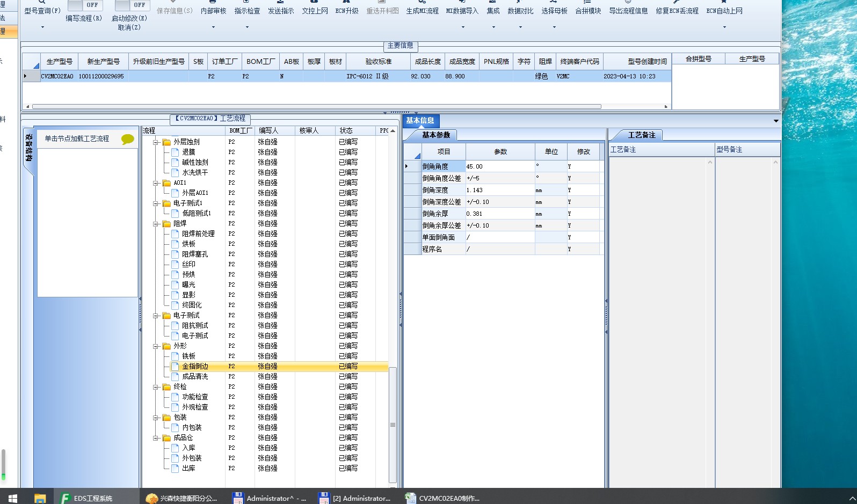Select the 基本参数 tab
857x504 pixels.
tap(436, 135)
